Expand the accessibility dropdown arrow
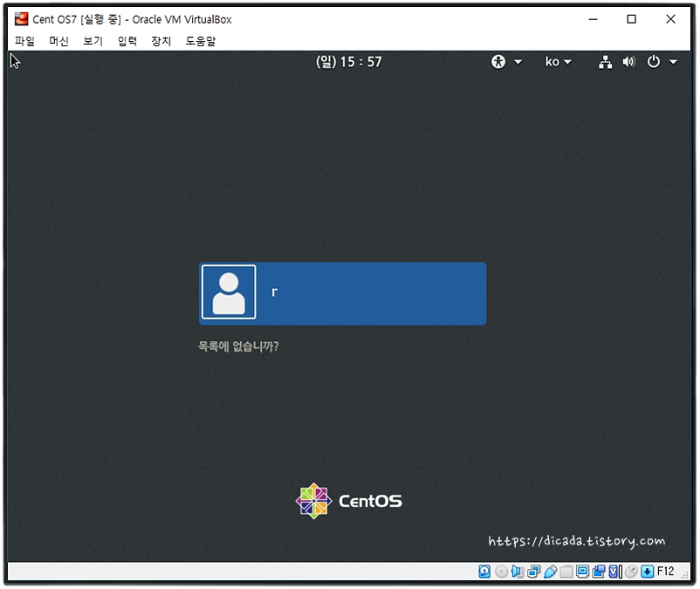This screenshot has width=700, height=589. pyautogui.click(x=518, y=62)
